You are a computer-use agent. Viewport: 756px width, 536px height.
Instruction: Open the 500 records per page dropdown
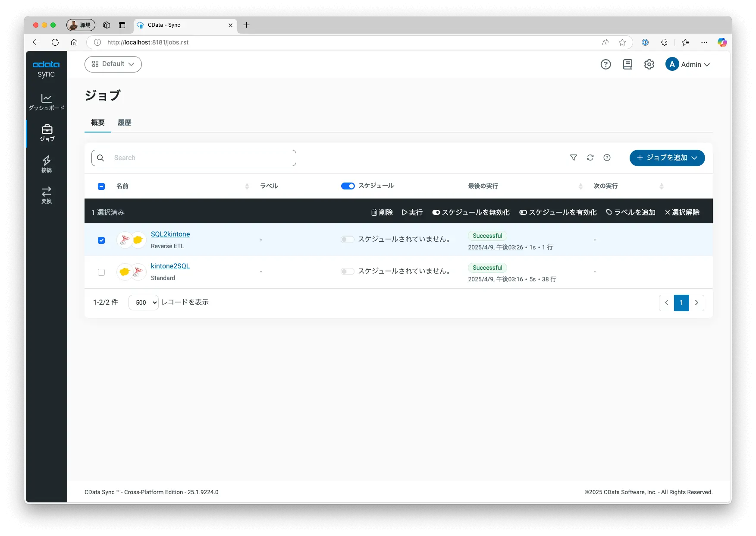pyautogui.click(x=144, y=303)
